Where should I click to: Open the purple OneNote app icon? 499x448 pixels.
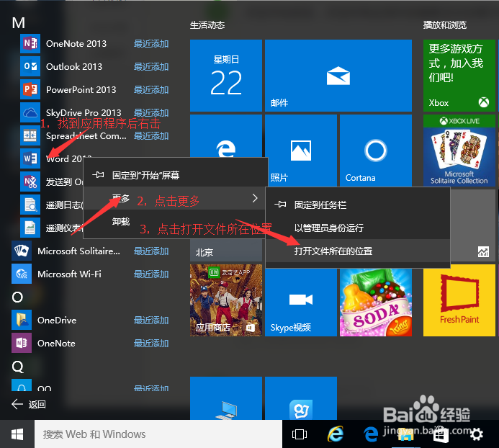(x=22, y=343)
